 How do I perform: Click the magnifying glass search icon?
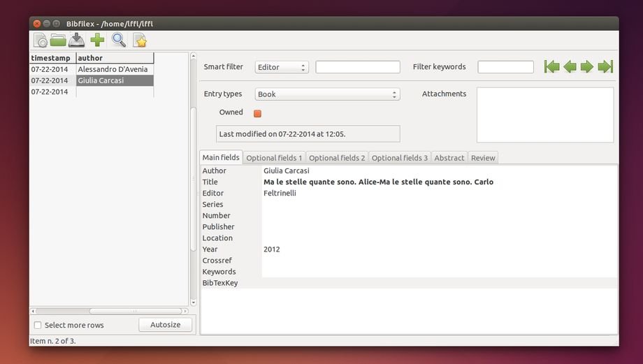pos(119,41)
